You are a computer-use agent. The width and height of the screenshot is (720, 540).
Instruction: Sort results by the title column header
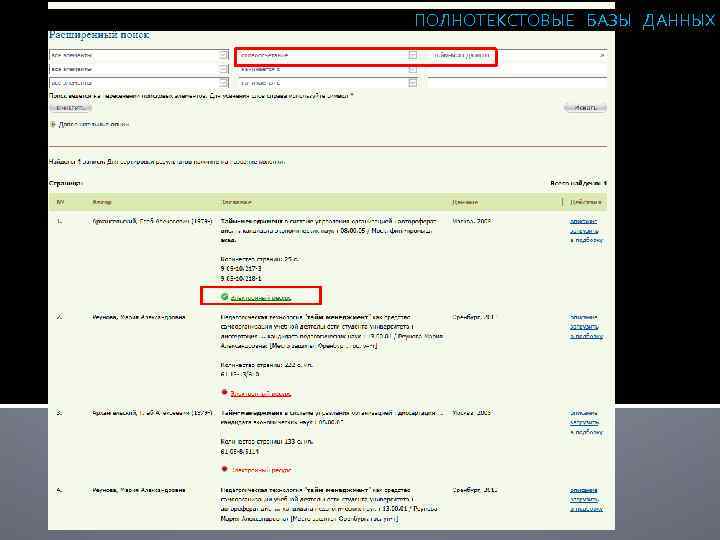coord(236,202)
